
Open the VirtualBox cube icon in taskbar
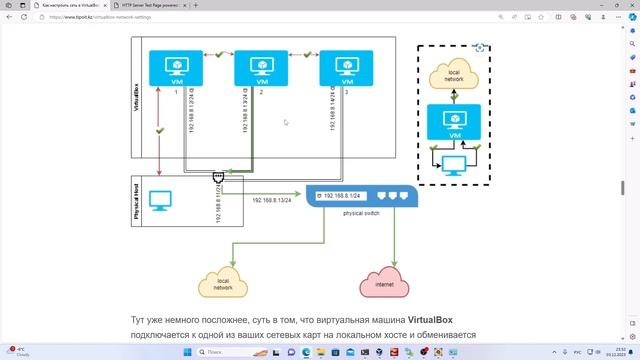[x=379, y=352]
